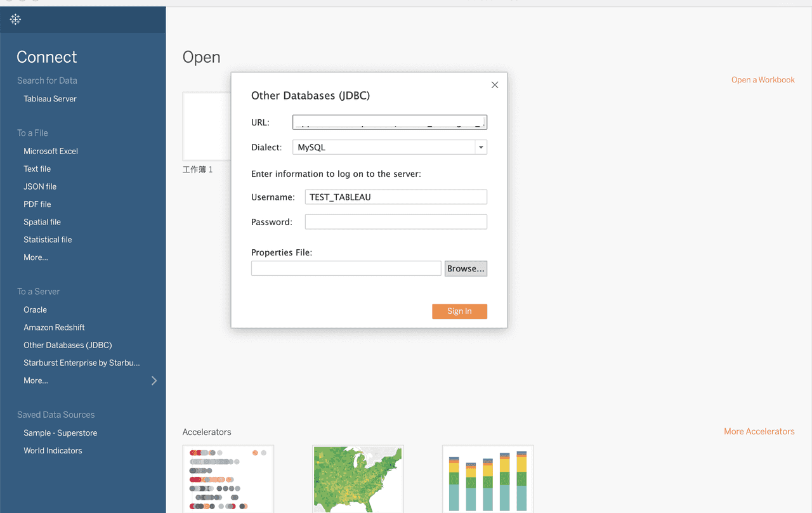
Task: Open a Workbook link
Action: 763,79
